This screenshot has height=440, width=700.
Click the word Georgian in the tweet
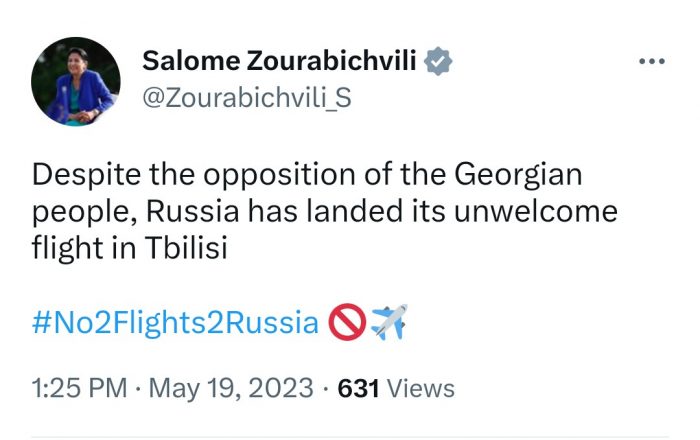[x=517, y=175]
